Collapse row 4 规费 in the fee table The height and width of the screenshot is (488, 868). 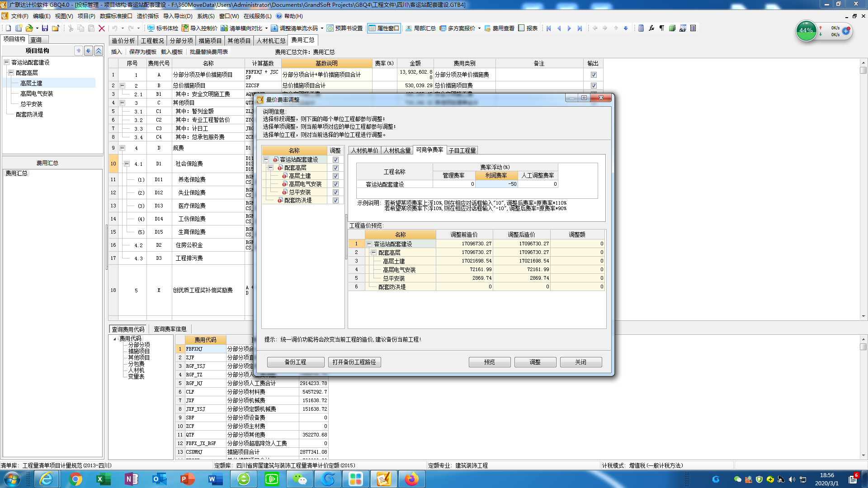tap(122, 148)
